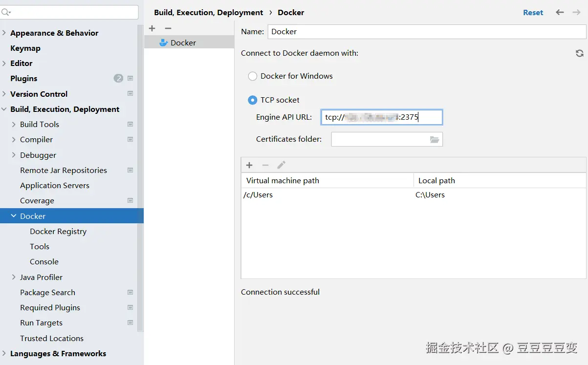
Task: Open Keymap settings
Action: [25, 48]
